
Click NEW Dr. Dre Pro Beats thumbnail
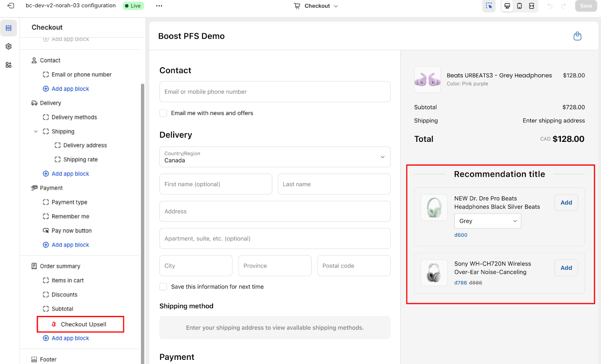(x=434, y=208)
